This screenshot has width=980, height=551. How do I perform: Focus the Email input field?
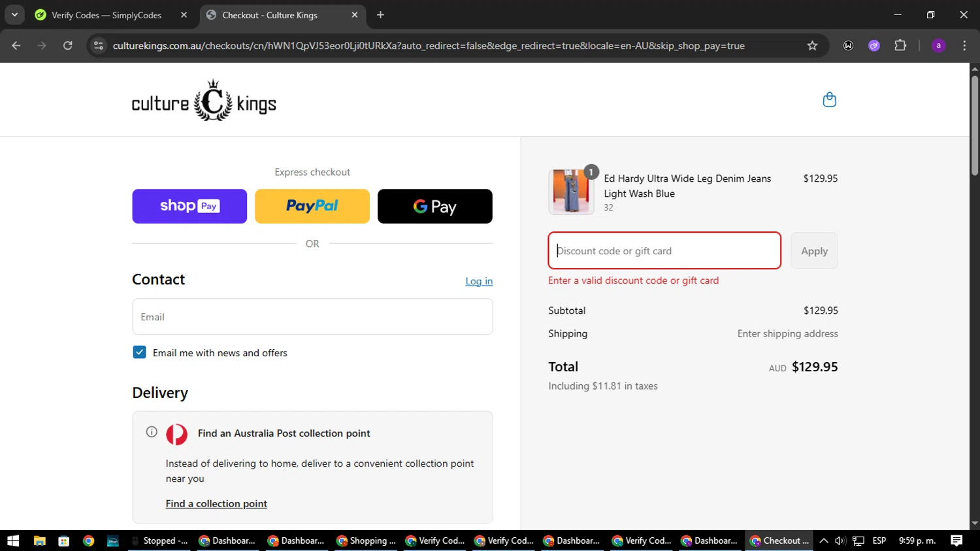click(x=312, y=316)
